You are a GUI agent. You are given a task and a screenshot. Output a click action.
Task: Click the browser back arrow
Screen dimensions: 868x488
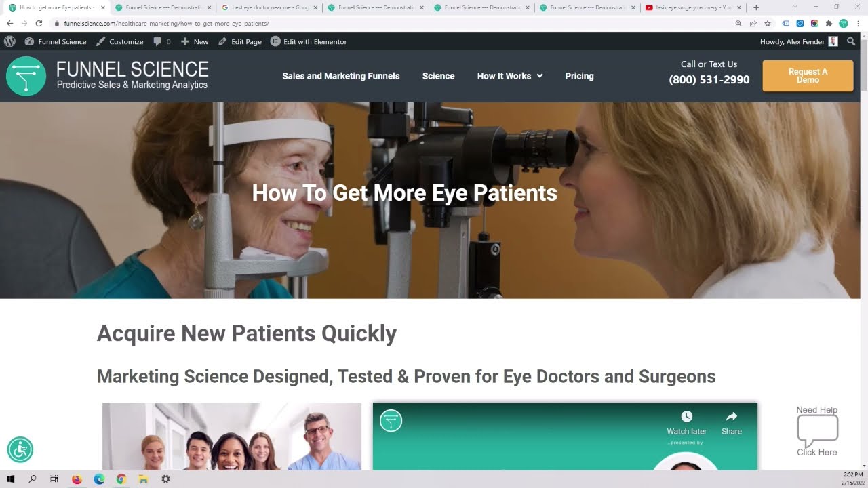(x=9, y=23)
